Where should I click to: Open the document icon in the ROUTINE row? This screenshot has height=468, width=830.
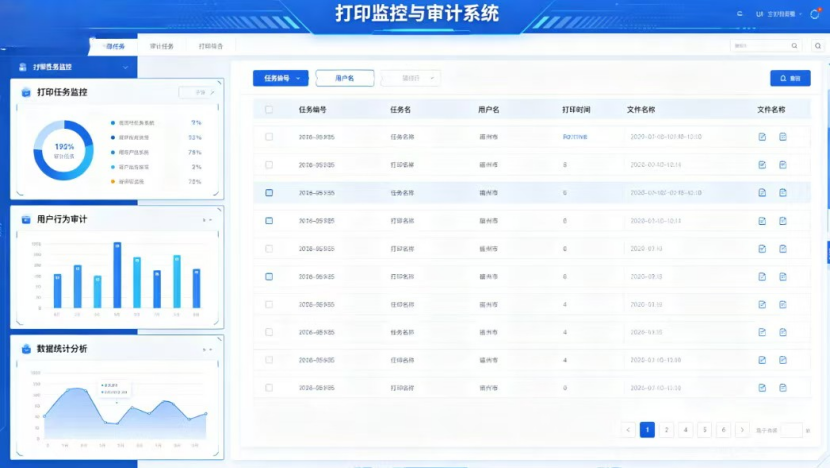coord(783,137)
